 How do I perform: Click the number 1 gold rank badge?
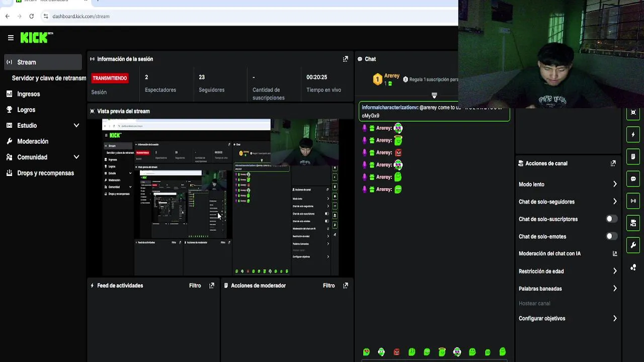(x=377, y=79)
